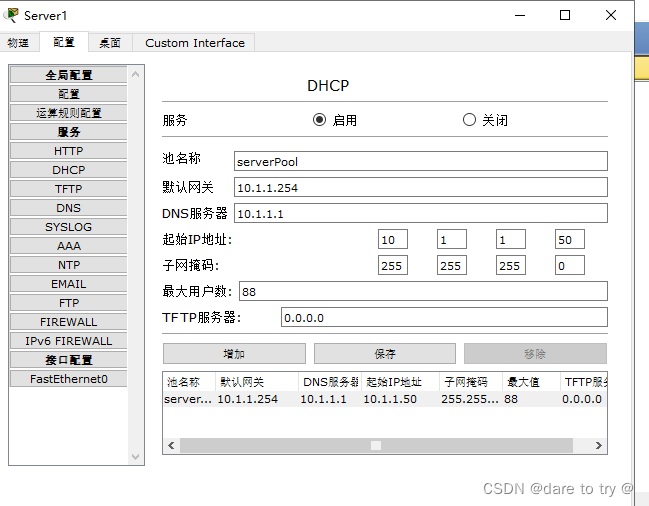This screenshot has height=506, width=649.
Task: Click the 池名称 field with serverPool
Action: [x=421, y=161]
